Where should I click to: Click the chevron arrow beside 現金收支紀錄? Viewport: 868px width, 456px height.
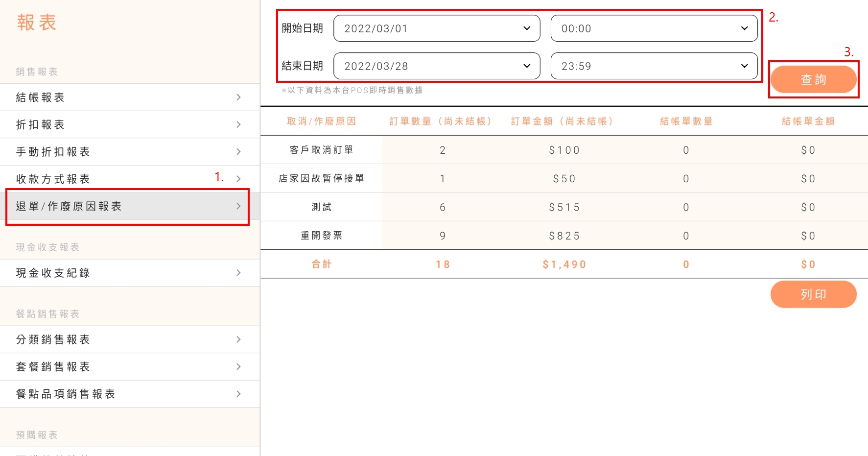(238, 273)
